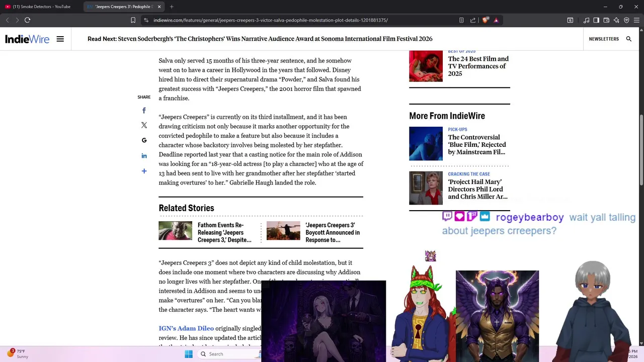Toggle reader mode icon in address bar
The height and width of the screenshot is (362, 644).
[461, 20]
